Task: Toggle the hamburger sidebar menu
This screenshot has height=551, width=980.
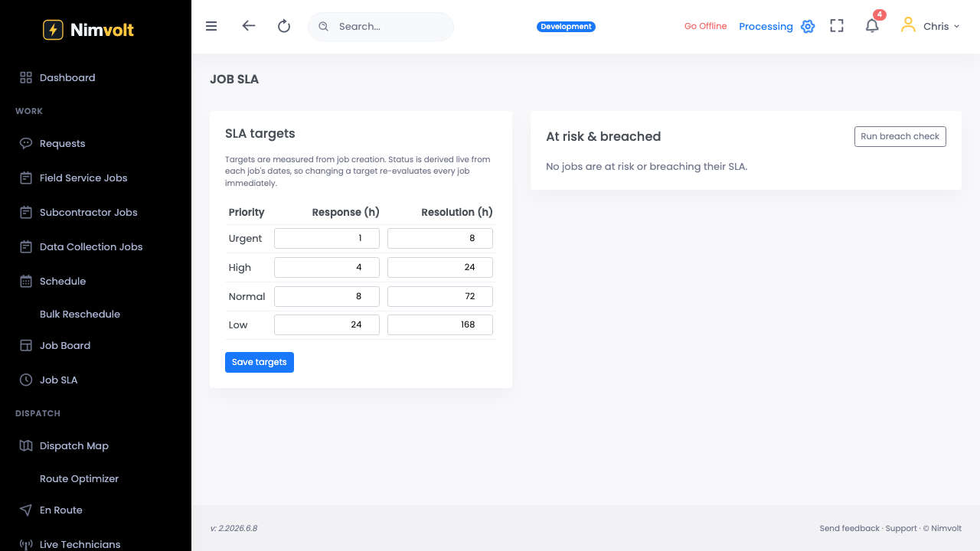Action: 211,26
